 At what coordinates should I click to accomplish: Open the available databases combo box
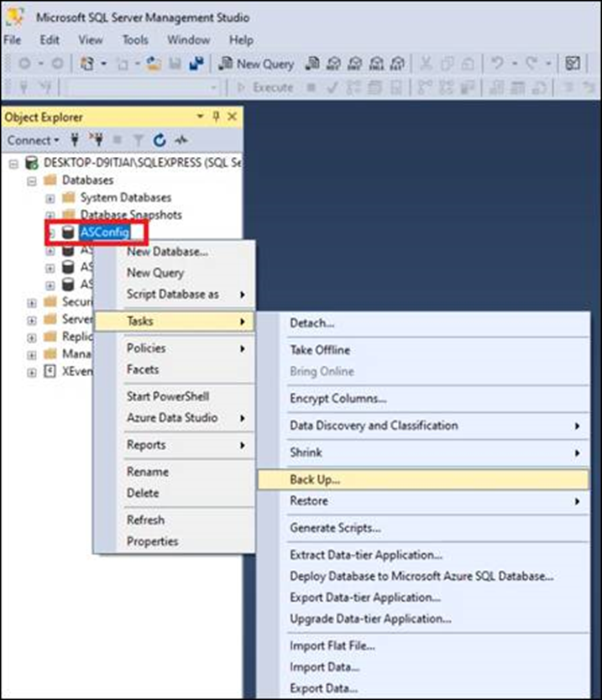pos(141,87)
